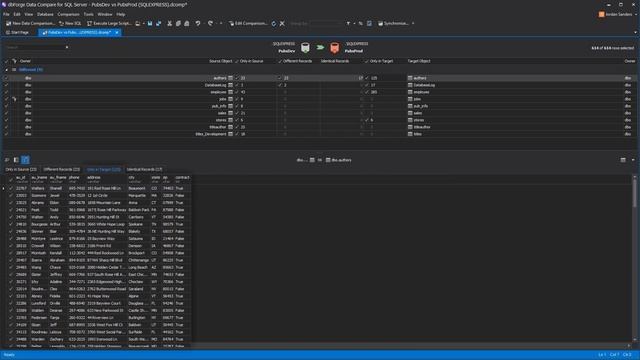
Task: Toggle the employee row checkbox
Action: (6, 92)
